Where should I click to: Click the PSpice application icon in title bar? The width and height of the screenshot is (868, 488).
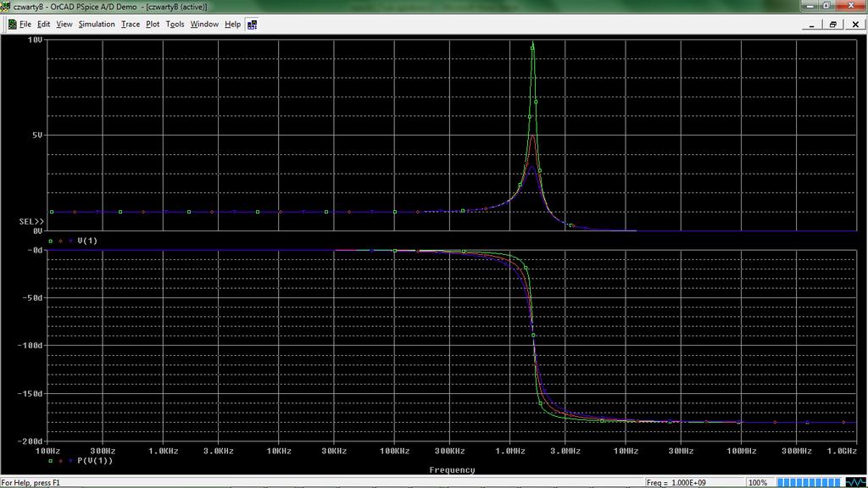click(6, 6)
